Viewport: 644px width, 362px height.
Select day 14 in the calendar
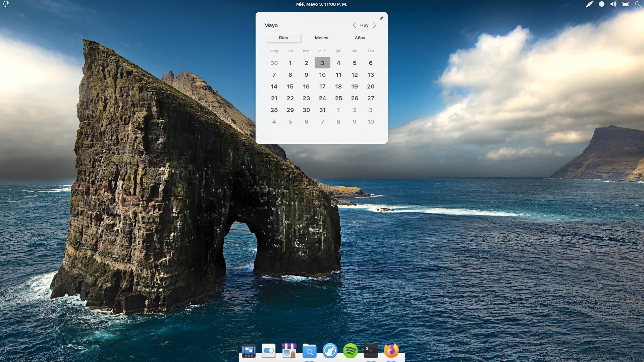tap(274, 86)
